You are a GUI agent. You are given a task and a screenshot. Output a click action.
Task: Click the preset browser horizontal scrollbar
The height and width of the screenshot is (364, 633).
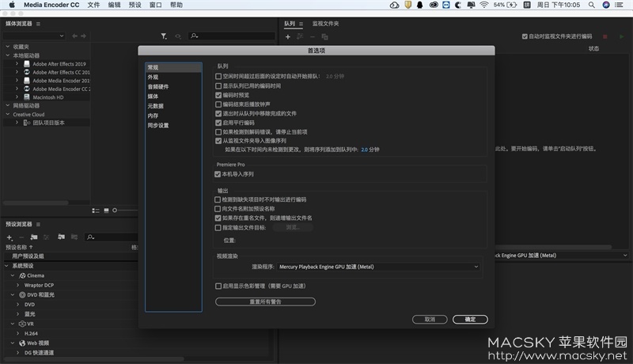(x=93, y=358)
